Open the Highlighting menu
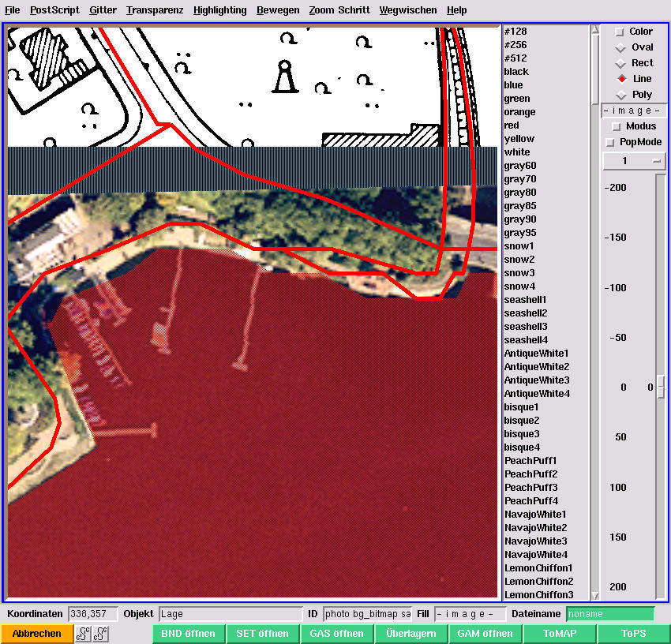 pyautogui.click(x=220, y=10)
